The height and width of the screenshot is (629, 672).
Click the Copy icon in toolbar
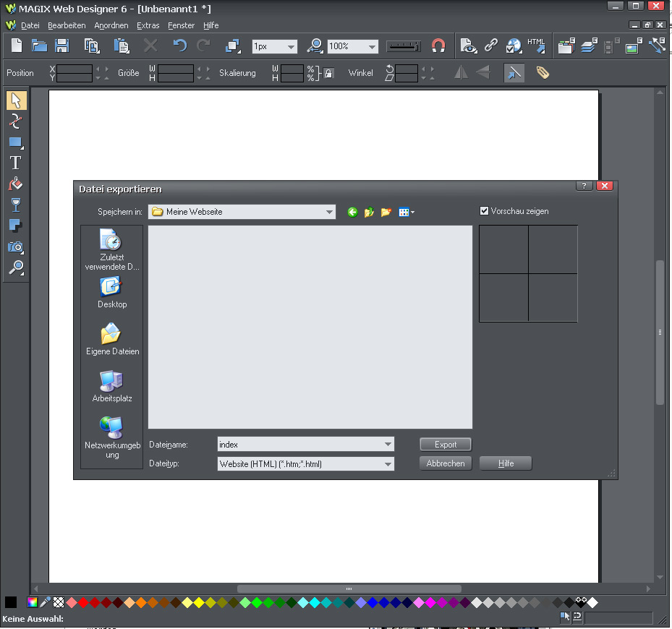pos(92,46)
